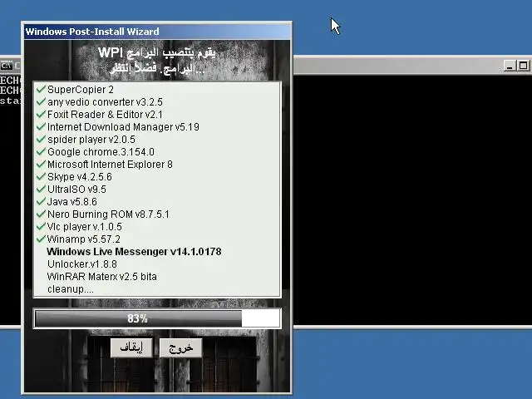Select UltraISO v9.5 text
This screenshot has height=399, width=532.
(76, 190)
